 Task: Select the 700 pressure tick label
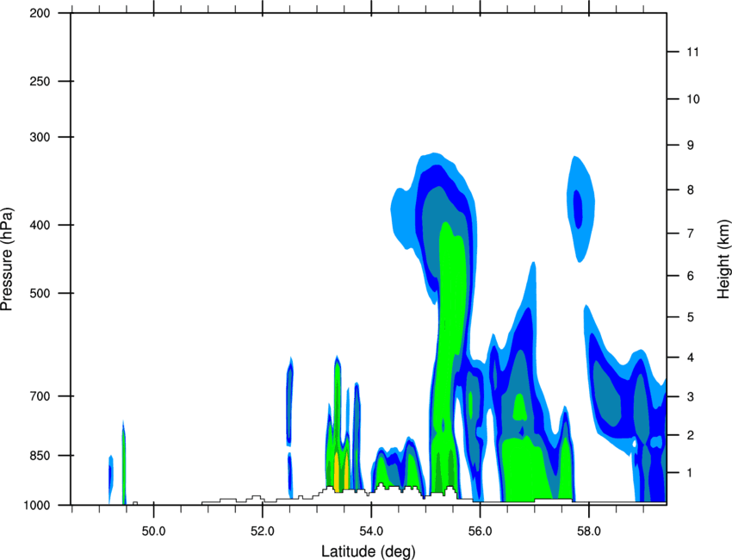40,396
